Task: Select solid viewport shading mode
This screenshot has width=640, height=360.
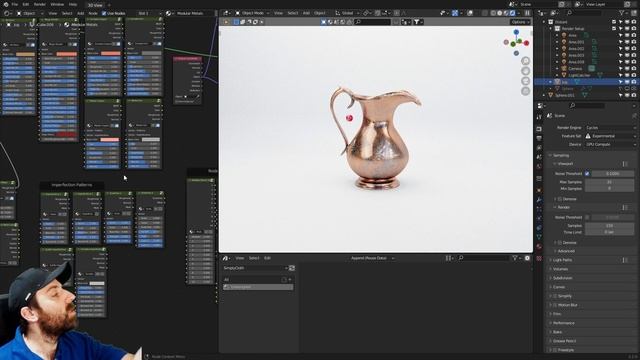Action: click(x=500, y=13)
